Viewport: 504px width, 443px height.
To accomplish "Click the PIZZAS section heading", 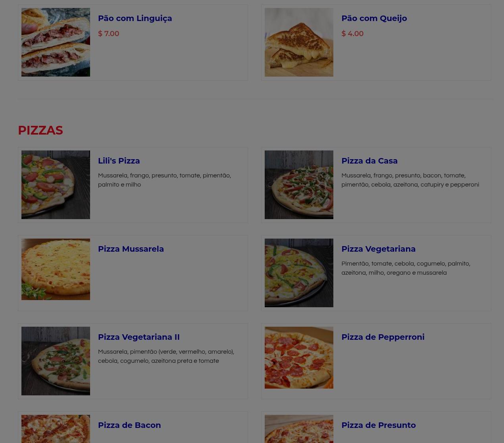I will 40,130.
